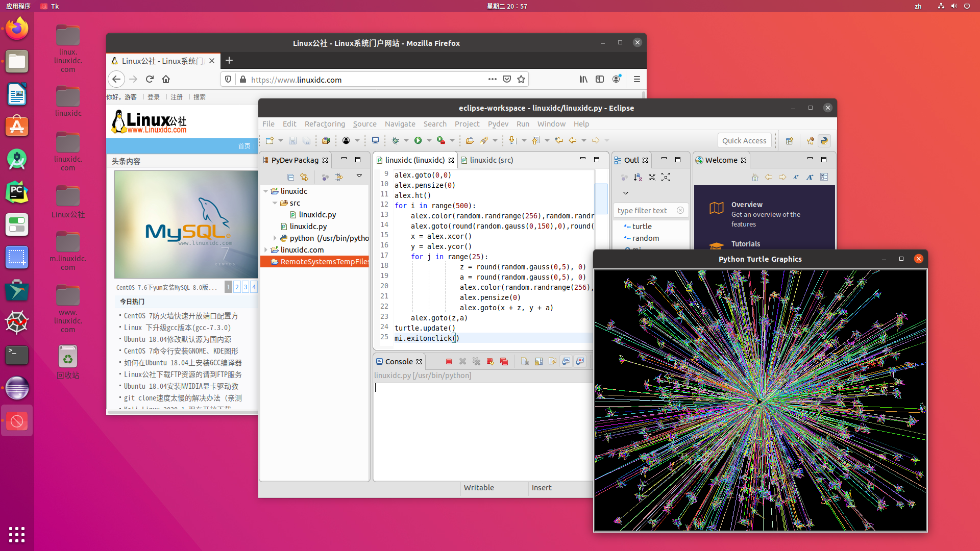Switch to the linuxidc (src) editor tab
The height and width of the screenshot is (551, 980).
click(491, 160)
